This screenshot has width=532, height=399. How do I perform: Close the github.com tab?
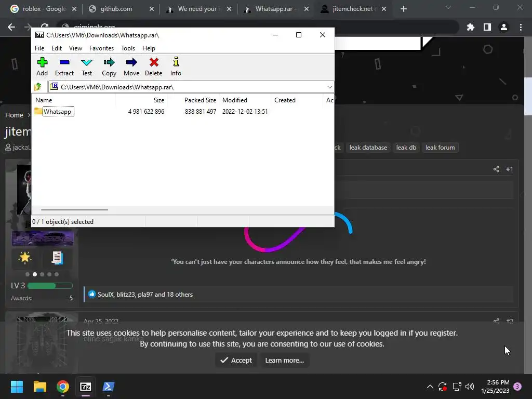(152, 9)
